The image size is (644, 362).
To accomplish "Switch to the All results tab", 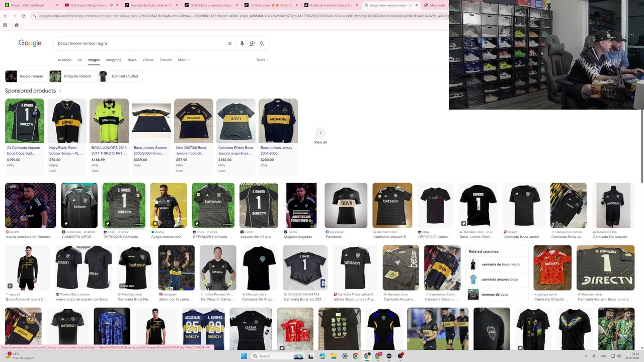I will coord(79,60).
